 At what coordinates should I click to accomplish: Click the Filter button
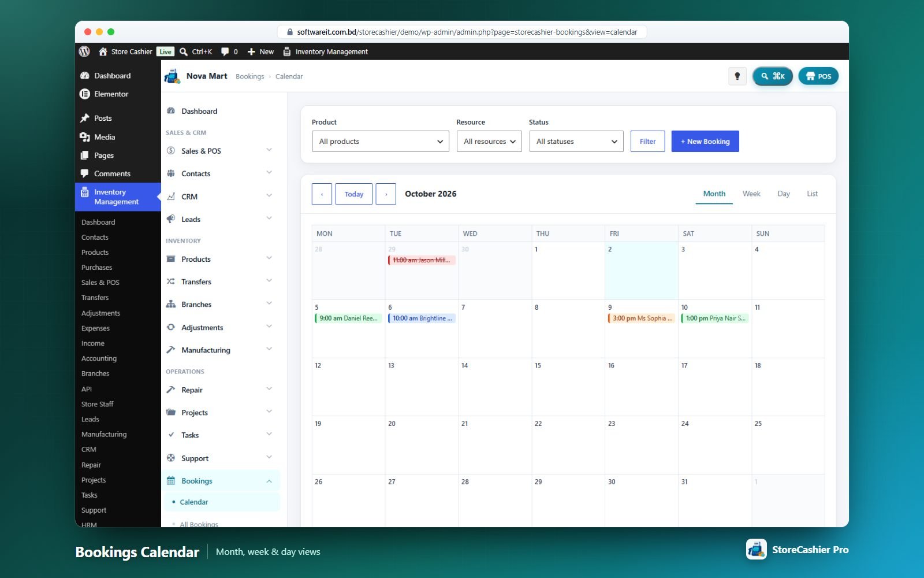pyautogui.click(x=647, y=141)
